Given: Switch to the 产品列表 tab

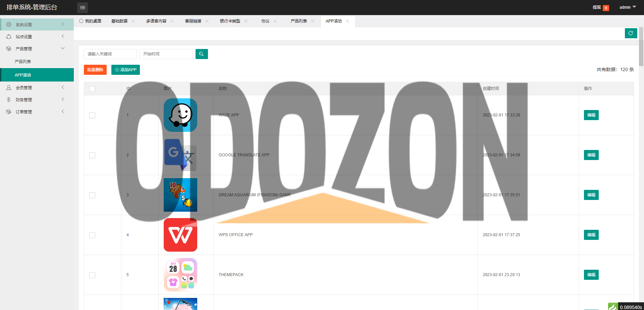Looking at the screenshot, I should 299,21.
